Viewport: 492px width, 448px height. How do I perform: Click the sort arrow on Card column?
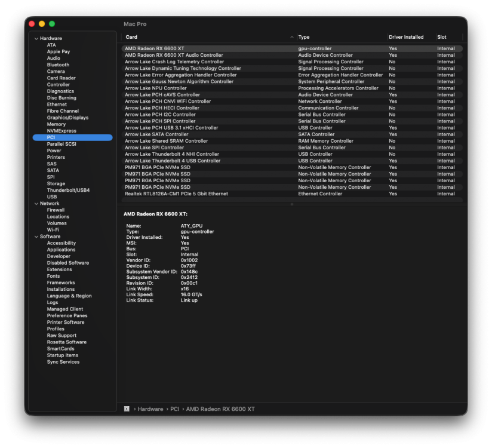coord(292,37)
